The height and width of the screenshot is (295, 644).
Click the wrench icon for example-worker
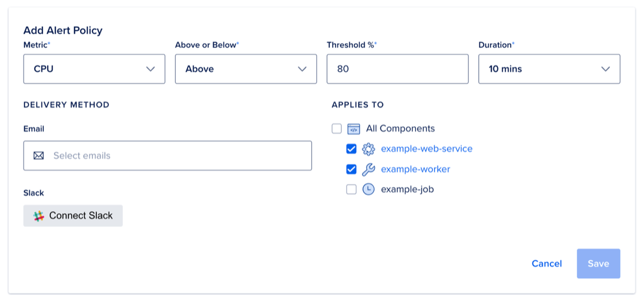(368, 169)
